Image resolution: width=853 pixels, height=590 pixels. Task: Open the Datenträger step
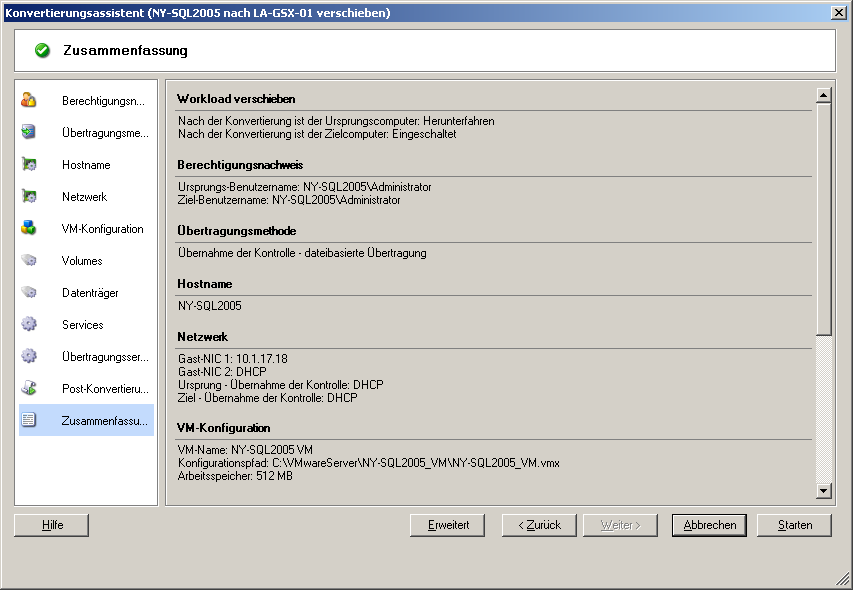click(86, 293)
